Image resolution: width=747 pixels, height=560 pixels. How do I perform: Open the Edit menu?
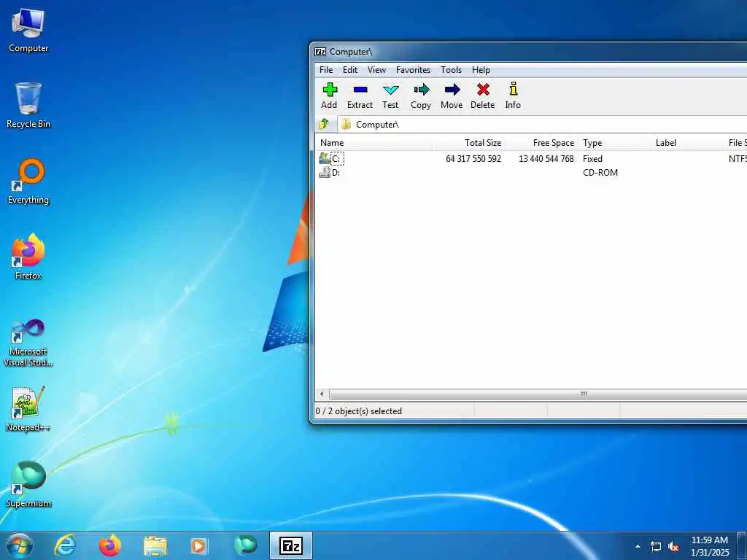350,70
